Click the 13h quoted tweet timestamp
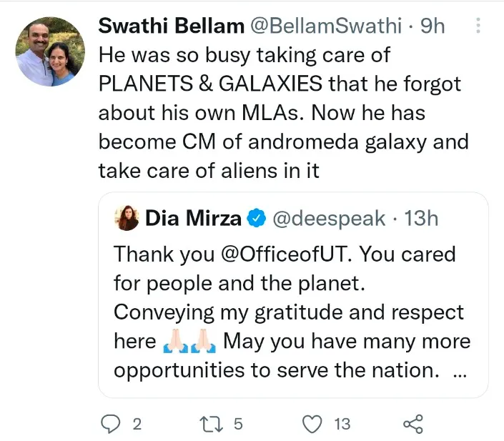The width and height of the screenshot is (504, 441). pos(421,219)
